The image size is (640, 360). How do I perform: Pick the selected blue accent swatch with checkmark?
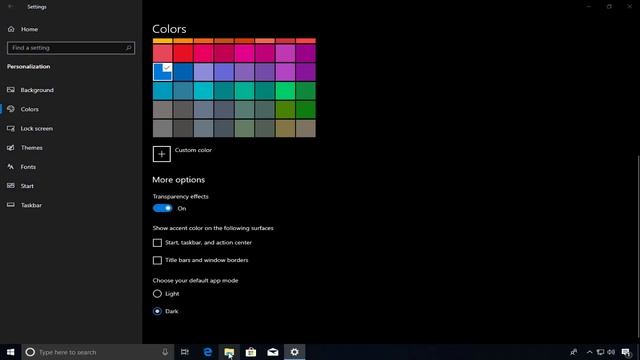162,72
